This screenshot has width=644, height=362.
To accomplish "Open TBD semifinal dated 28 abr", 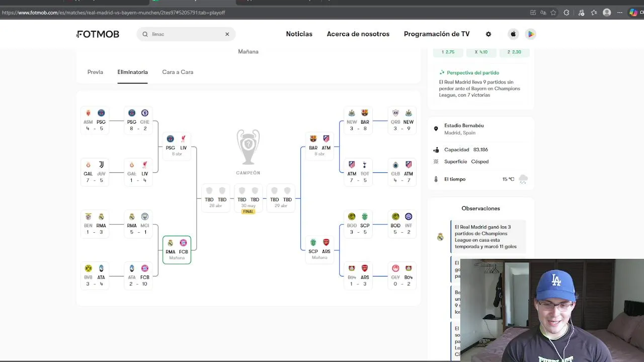I will point(215,198).
